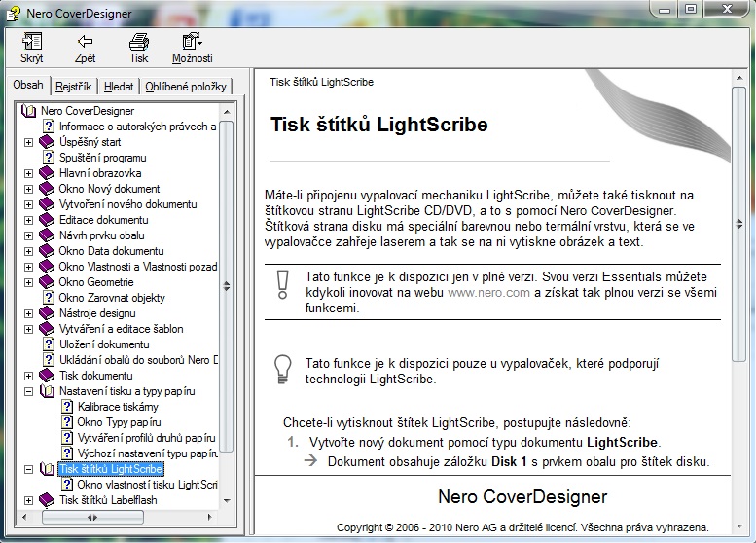Maximize the Nero CoverDesigner help window

coord(691,9)
